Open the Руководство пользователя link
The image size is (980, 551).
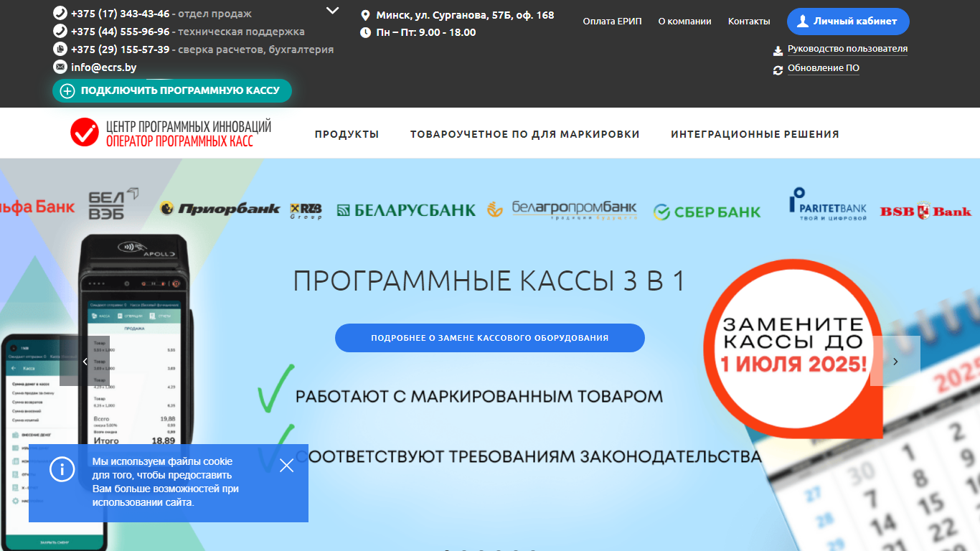coord(847,49)
